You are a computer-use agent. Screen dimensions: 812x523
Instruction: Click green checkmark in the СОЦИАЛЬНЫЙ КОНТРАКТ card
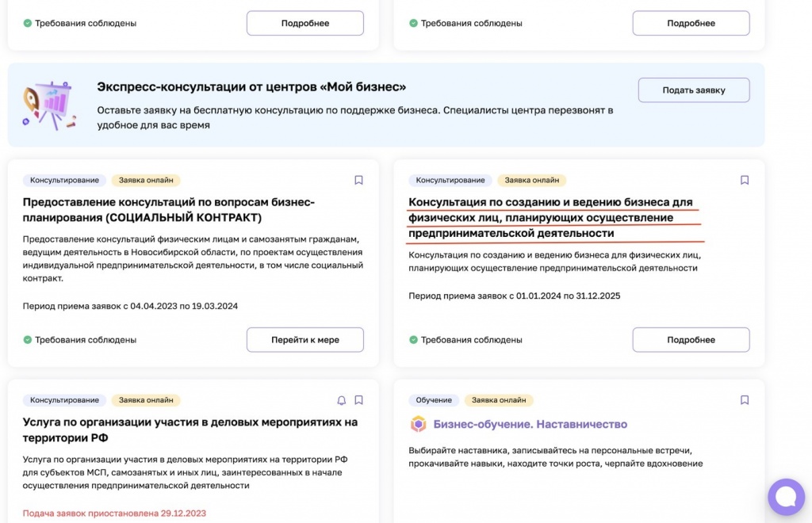[x=28, y=340]
